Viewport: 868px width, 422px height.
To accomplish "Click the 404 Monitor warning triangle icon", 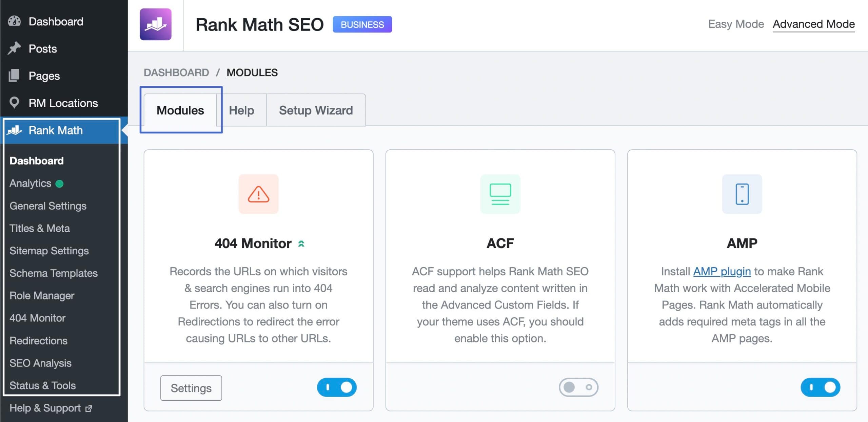I will [x=258, y=194].
